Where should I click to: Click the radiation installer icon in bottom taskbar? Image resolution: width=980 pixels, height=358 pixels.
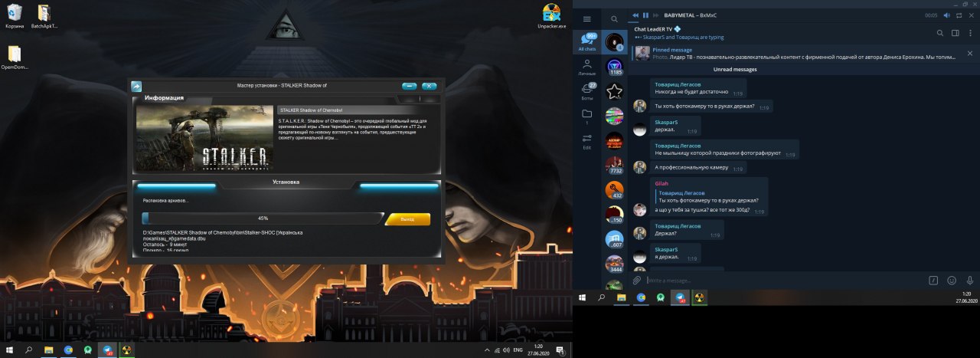(x=127, y=350)
